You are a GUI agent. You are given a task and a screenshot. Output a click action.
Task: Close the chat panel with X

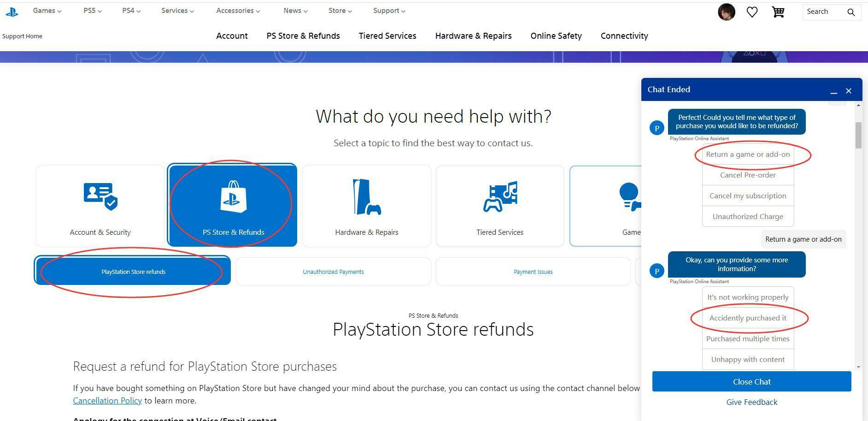[x=849, y=91]
